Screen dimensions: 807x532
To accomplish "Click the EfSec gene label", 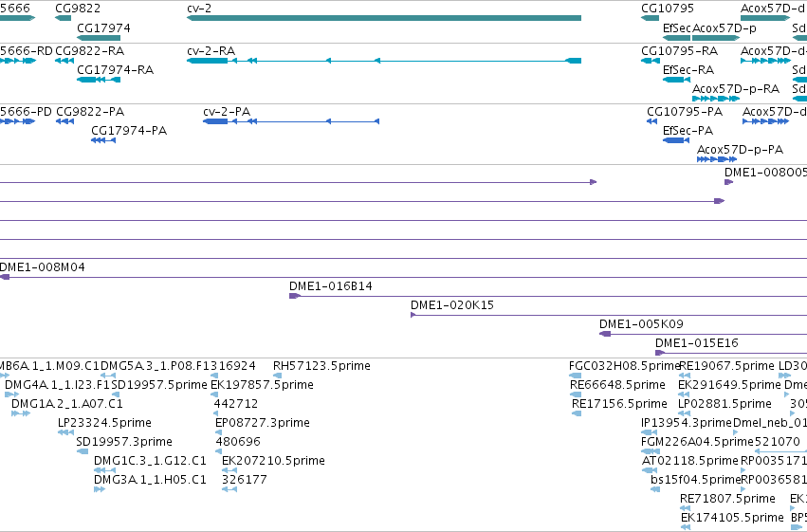I will [677, 28].
